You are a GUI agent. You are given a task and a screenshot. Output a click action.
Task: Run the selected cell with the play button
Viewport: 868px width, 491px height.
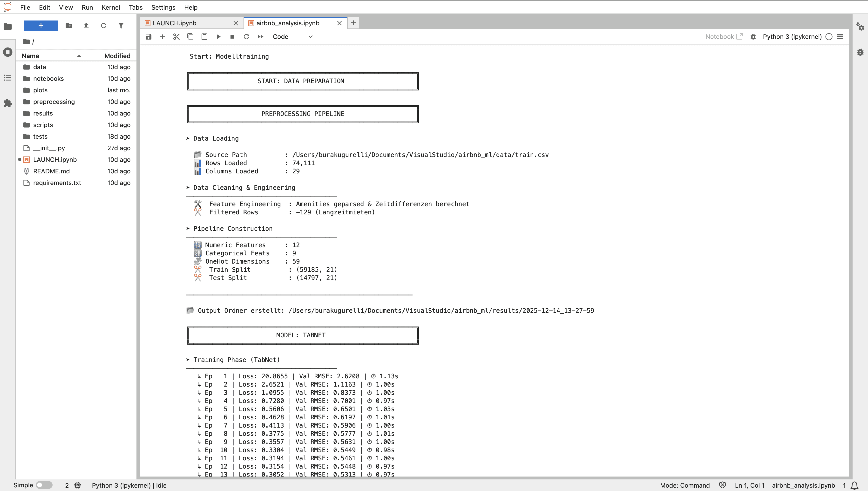[218, 37]
